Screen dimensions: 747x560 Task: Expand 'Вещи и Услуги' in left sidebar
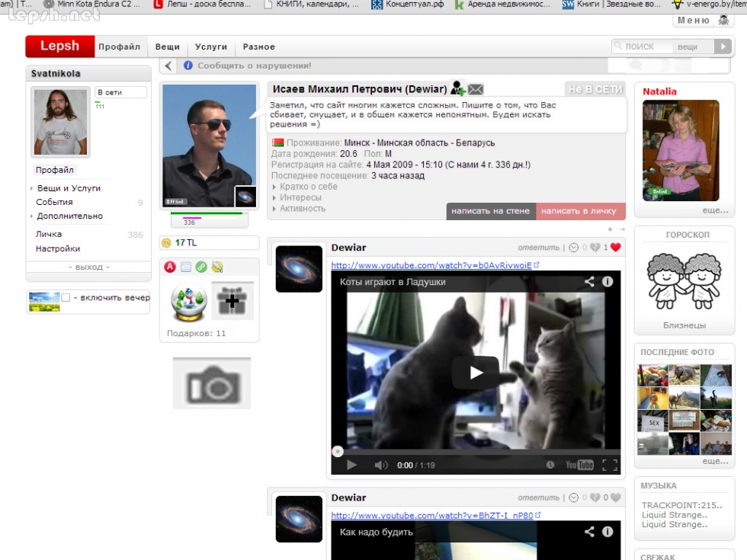tap(68, 188)
